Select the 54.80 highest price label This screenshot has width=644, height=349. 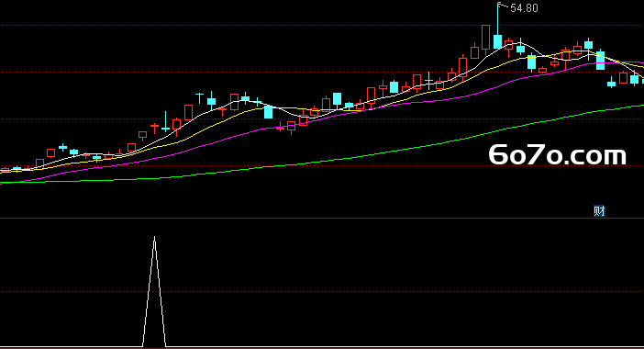(x=524, y=8)
